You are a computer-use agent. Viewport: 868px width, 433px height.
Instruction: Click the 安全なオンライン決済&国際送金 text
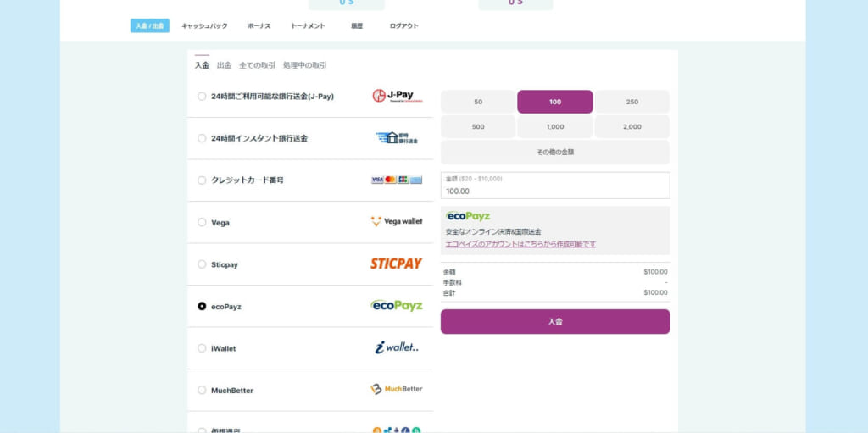coord(493,231)
